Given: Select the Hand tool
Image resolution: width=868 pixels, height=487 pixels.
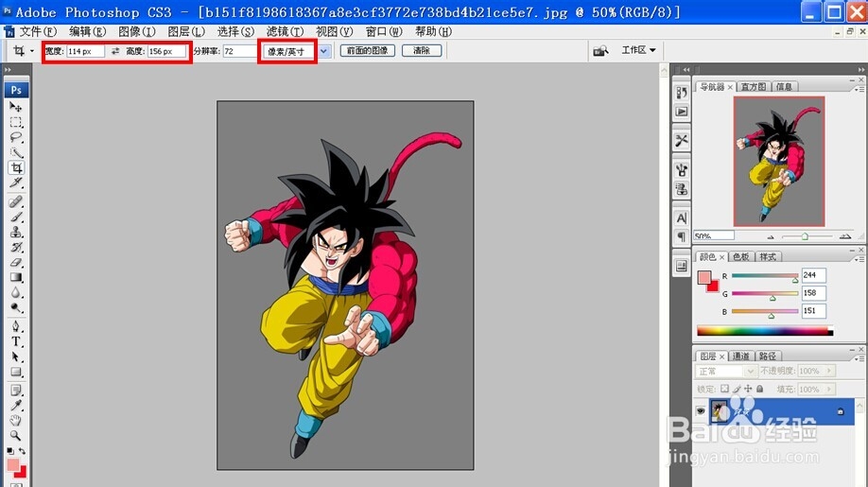Looking at the screenshot, I should coord(15,421).
